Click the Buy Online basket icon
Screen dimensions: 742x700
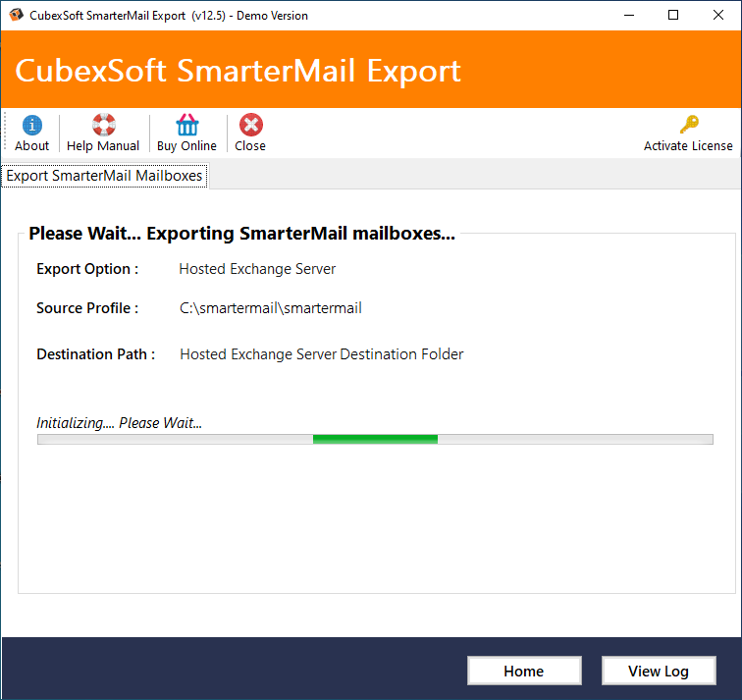point(186,125)
